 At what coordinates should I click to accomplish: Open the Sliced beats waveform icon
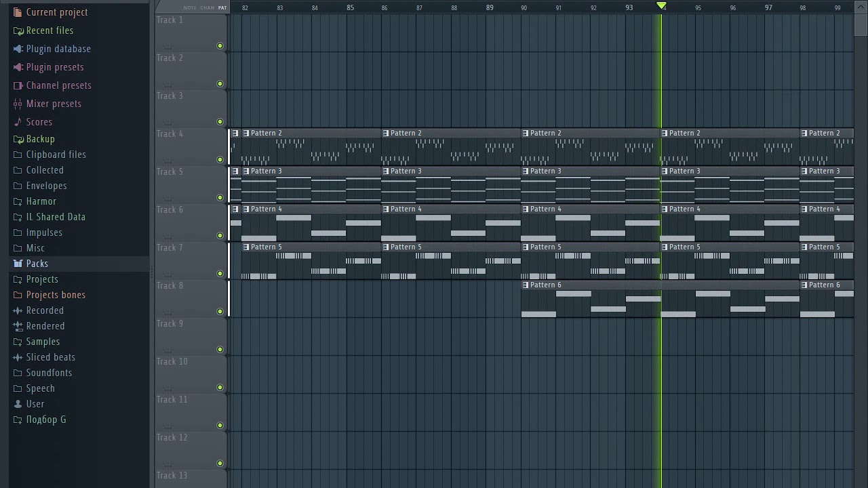pos(18,357)
